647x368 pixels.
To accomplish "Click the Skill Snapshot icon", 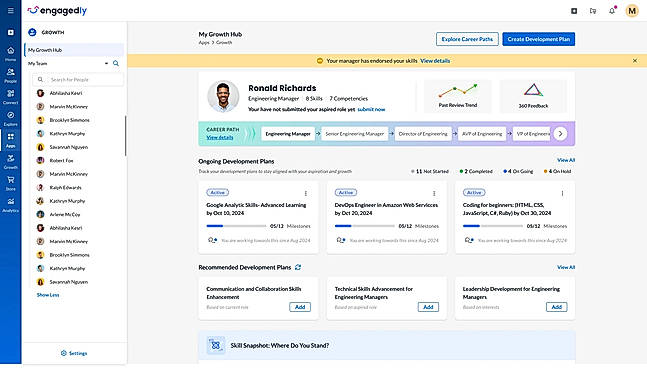I will pos(215,345).
